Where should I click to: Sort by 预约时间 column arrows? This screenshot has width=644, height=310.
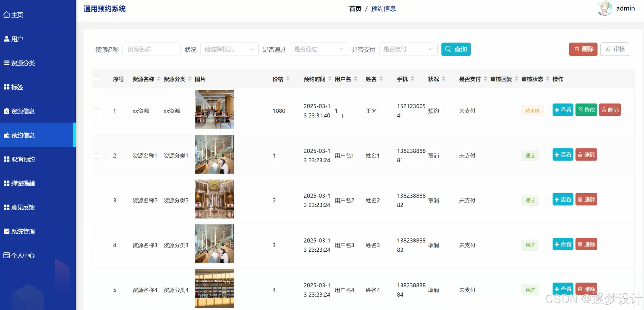[330, 79]
